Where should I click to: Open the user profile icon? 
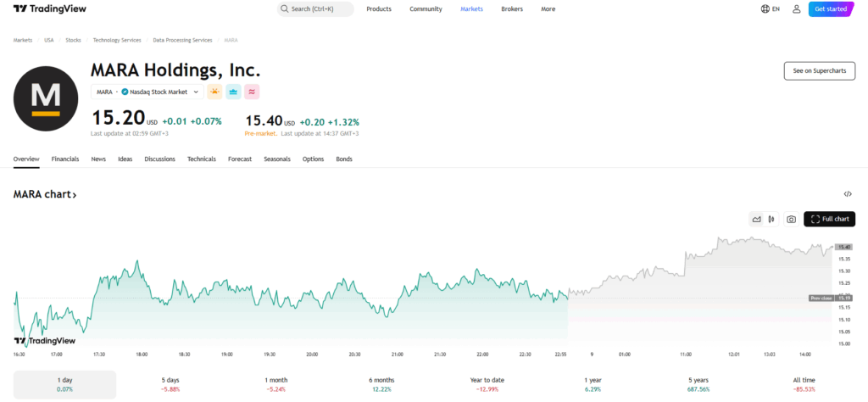[x=796, y=8]
